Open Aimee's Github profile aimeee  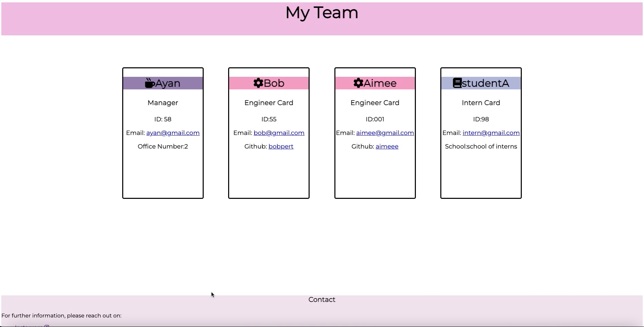[387, 147]
